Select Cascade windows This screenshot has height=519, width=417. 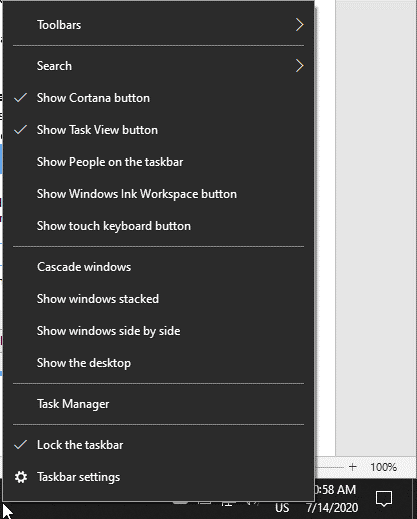pos(158,267)
